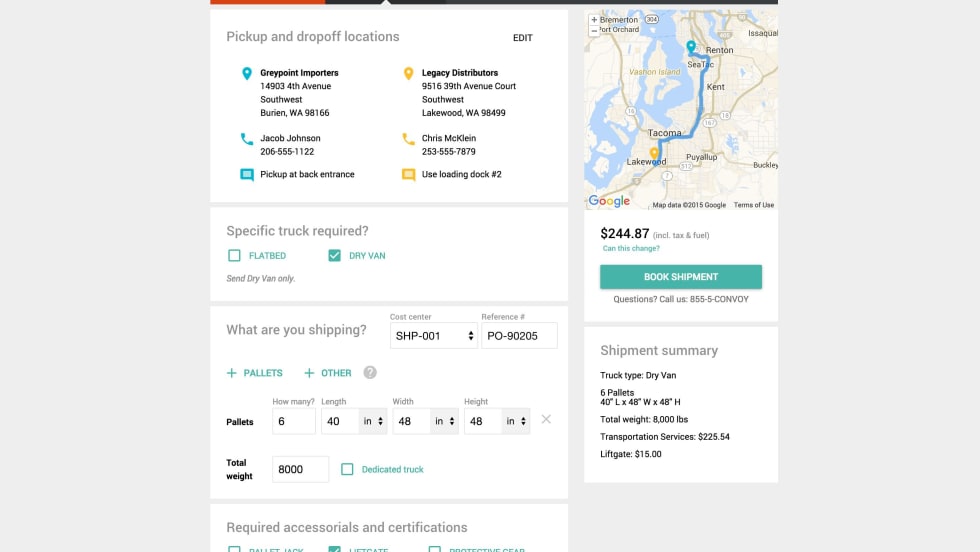980x552 pixels.
Task: Uncheck the Dry Van checkbox
Action: (335, 256)
